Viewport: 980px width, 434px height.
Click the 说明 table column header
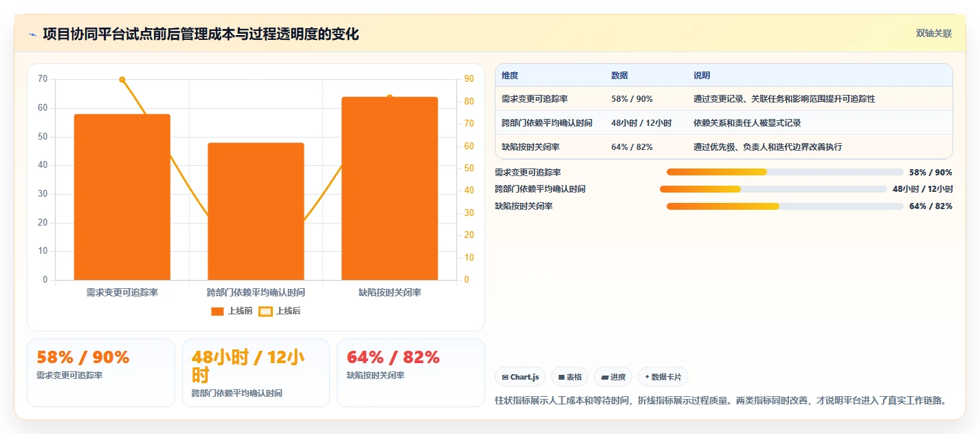(702, 75)
